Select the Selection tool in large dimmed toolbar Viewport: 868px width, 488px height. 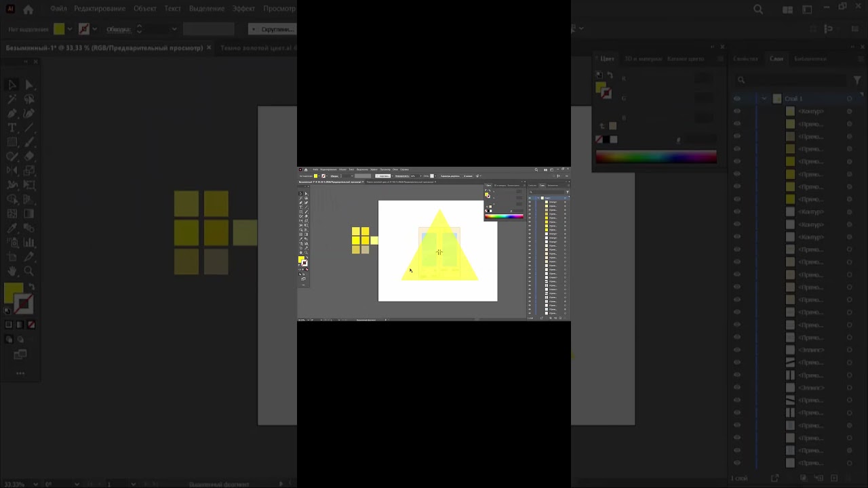click(x=12, y=85)
